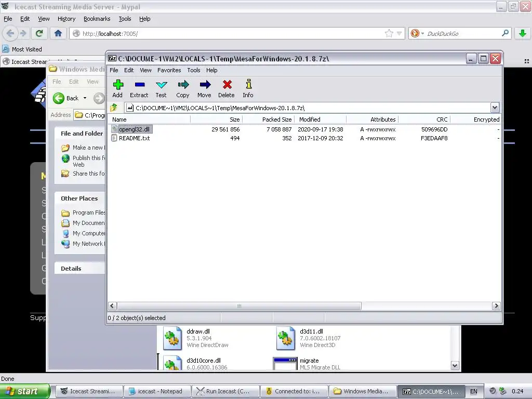
Task: Open the Mypal History menu
Action: 66,19
